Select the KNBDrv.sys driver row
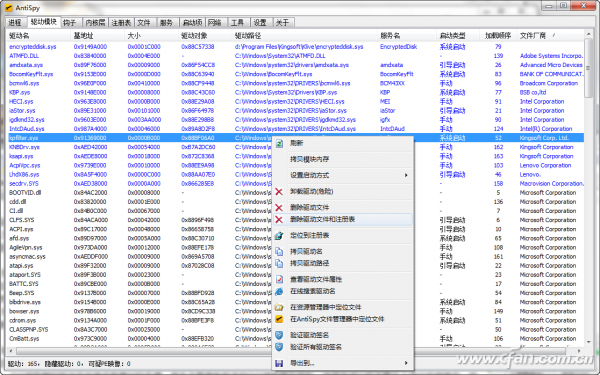 tap(295, 147)
